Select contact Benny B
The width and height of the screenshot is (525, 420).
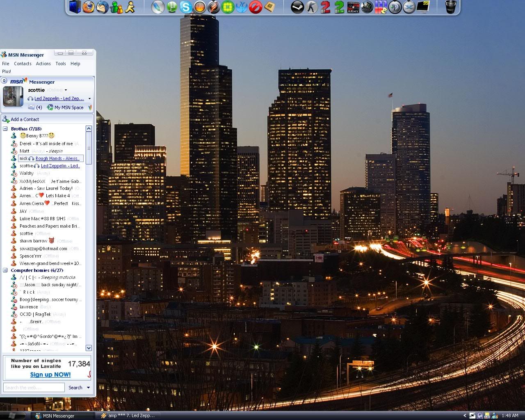tap(37, 136)
